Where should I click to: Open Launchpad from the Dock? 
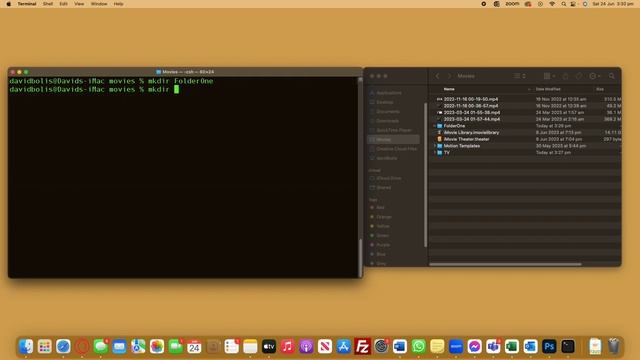point(44,347)
